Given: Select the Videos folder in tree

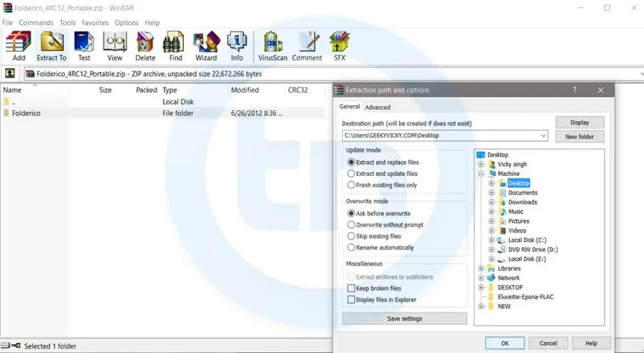Looking at the screenshot, I should (x=517, y=230).
